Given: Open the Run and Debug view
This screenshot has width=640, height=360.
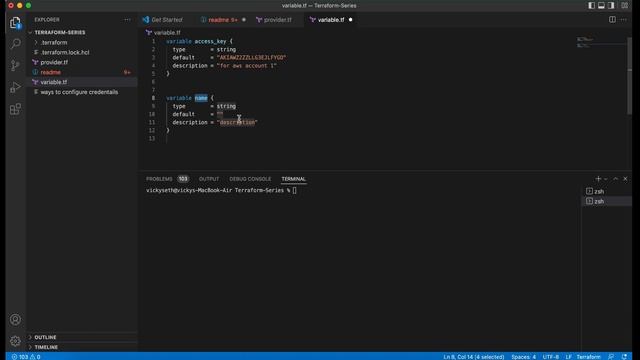Looking at the screenshot, I should coord(16,87).
